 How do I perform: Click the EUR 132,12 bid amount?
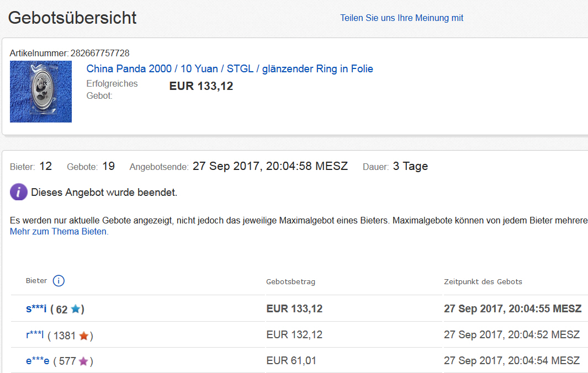click(294, 335)
